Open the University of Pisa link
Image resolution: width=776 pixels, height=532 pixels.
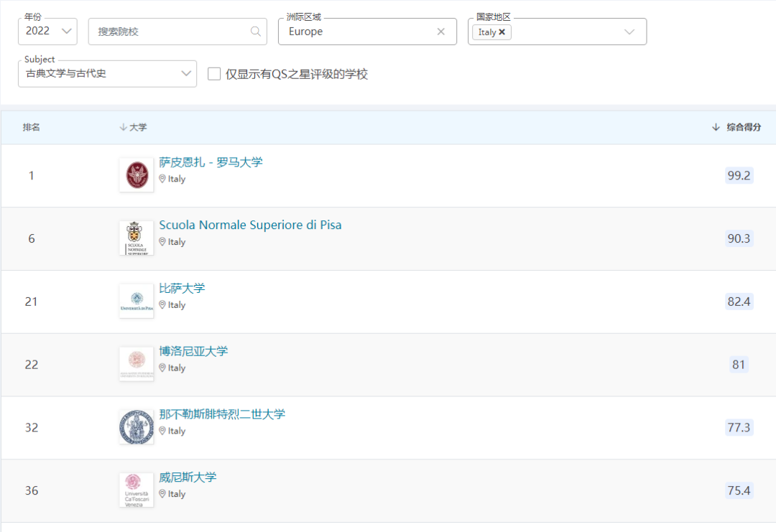(182, 288)
